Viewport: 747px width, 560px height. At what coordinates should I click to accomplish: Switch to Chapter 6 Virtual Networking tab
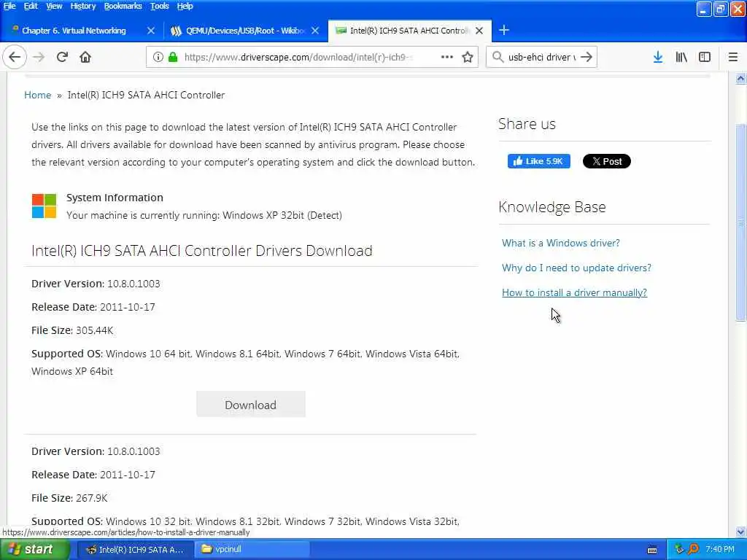pyautogui.click(x=74, y=31)
